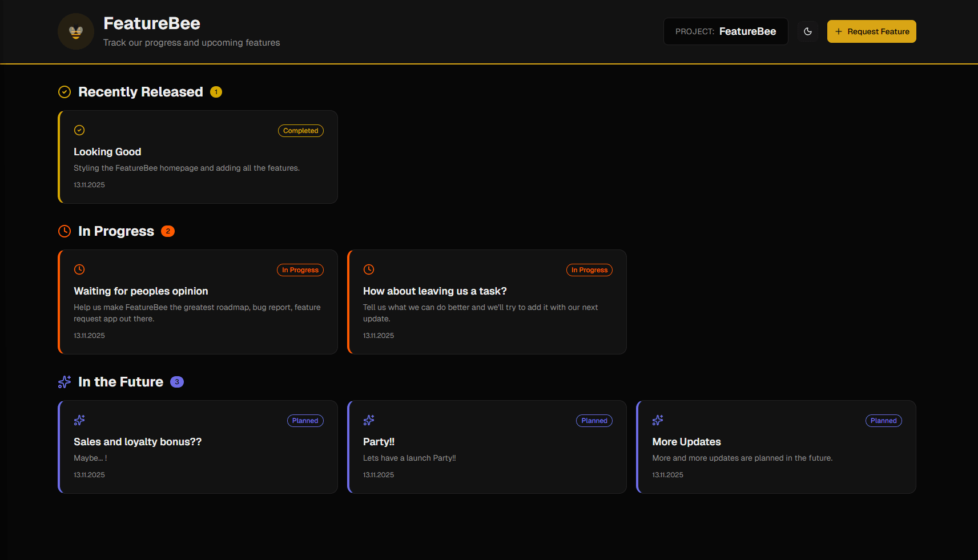
Task: Click the Planned badge on Sales and loyalty bonus
Action: pos(305,421)
